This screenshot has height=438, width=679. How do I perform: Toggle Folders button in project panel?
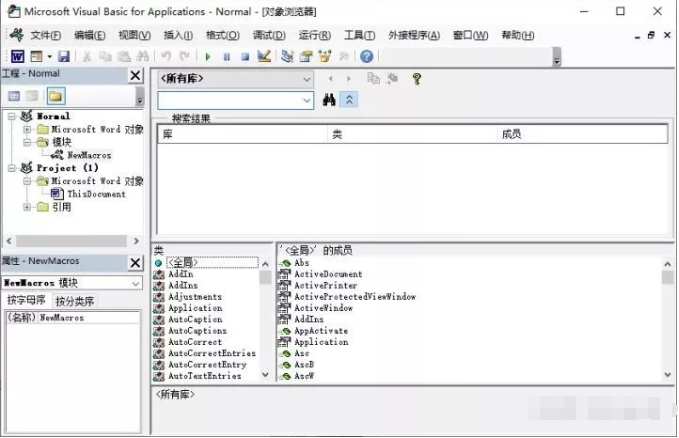pyautogui.click(x=56, y=96)
